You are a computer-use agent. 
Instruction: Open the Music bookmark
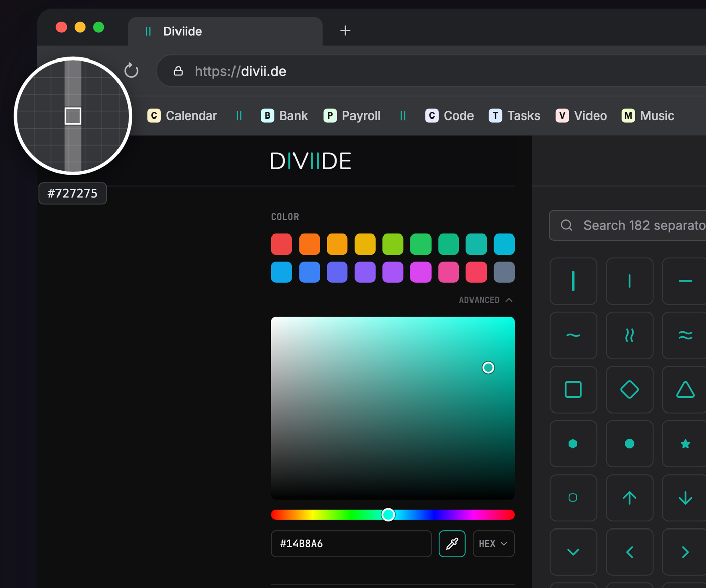pos(648,116)
